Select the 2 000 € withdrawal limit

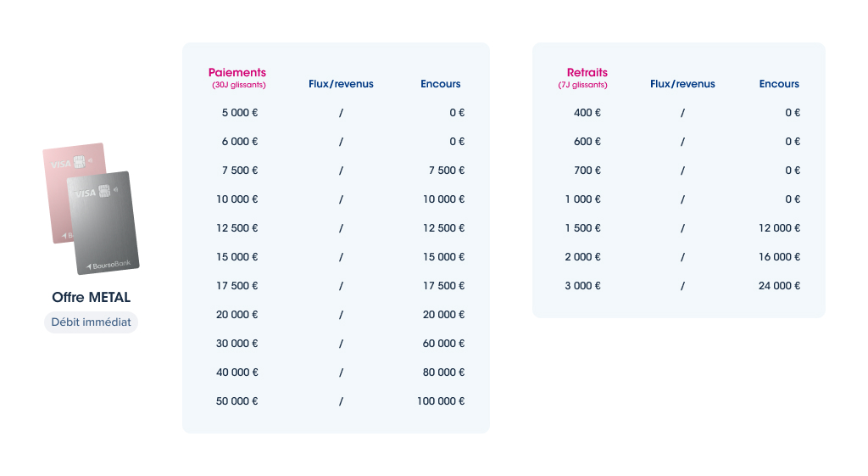(583, 257)
